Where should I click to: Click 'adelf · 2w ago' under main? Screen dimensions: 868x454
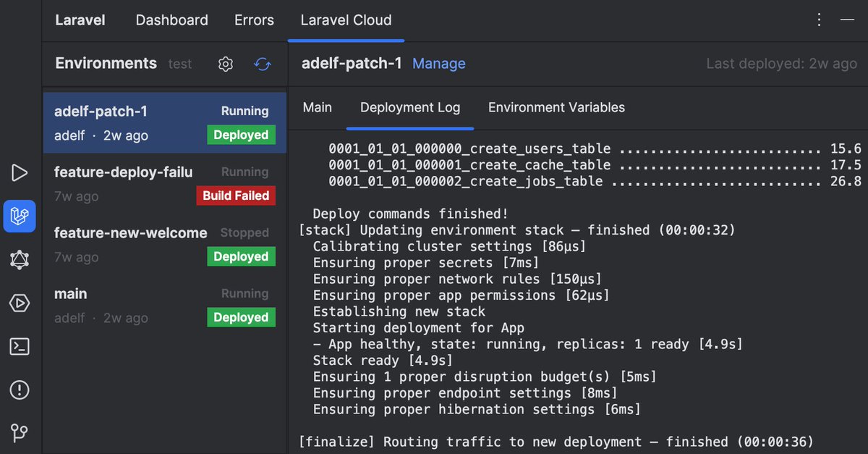pyautogui.click(x=101, y=318)
